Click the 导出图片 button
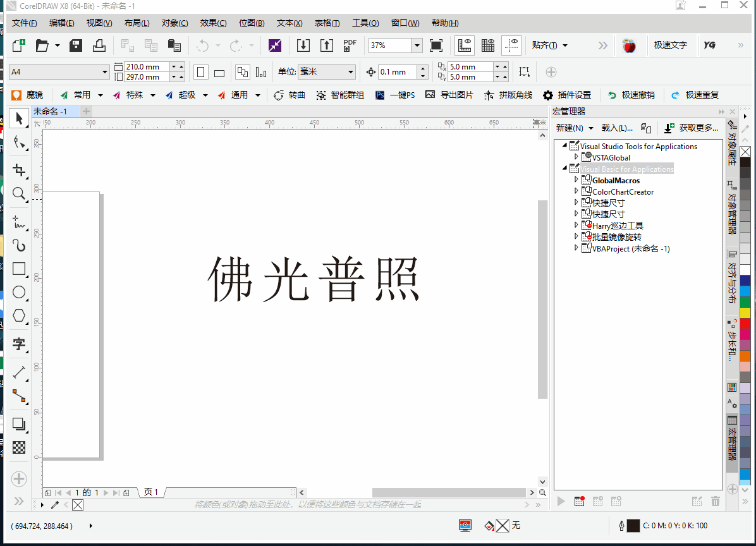 (x=449, y=95)
